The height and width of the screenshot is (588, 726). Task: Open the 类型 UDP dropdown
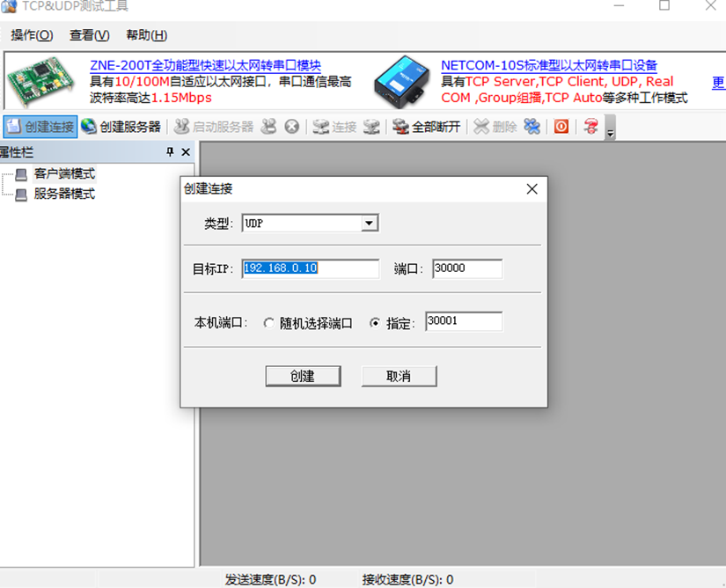[369, 224]
